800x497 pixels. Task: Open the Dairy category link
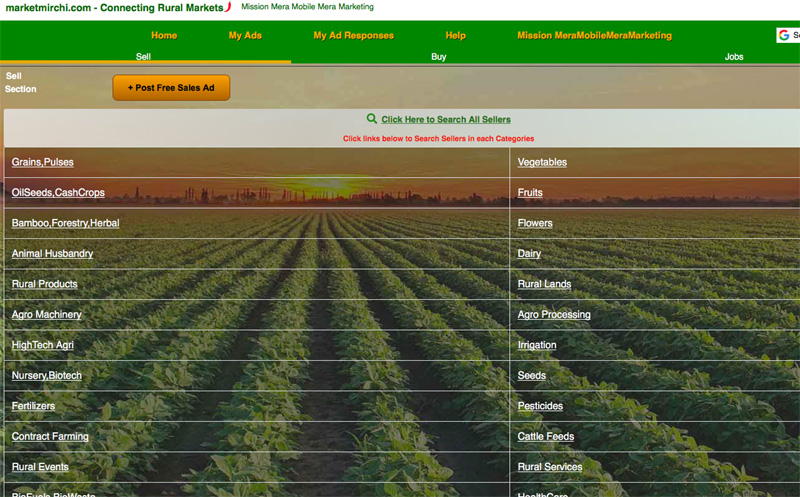pos(529,254)
